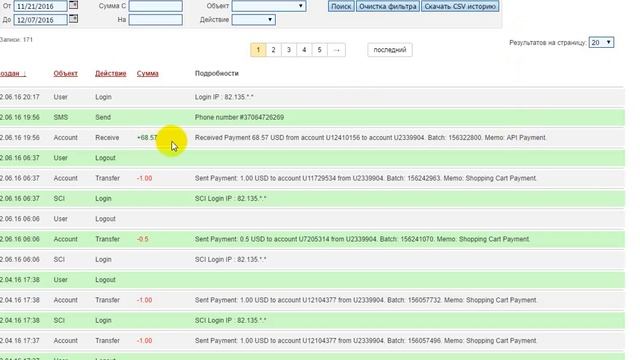Select 'Phone number #37064726269' text
This screenshot has height=360, width=640.
239,117
